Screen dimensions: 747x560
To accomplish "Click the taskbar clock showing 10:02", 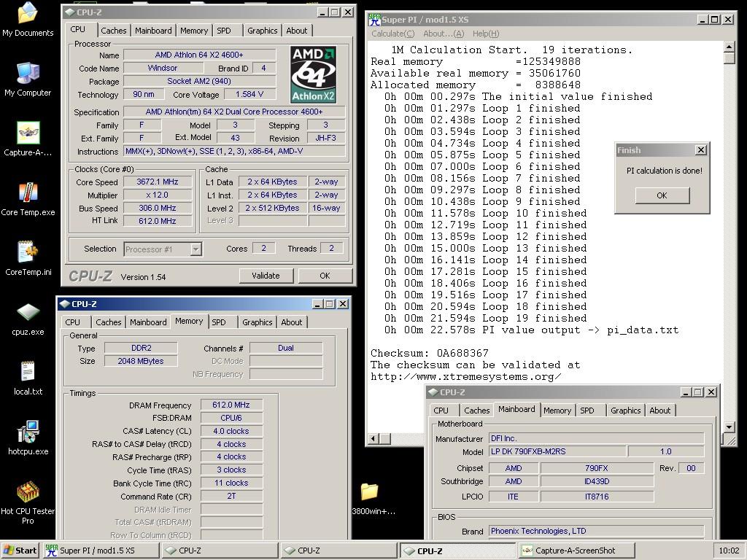I will pyautogui.click(x=729, y=551).
